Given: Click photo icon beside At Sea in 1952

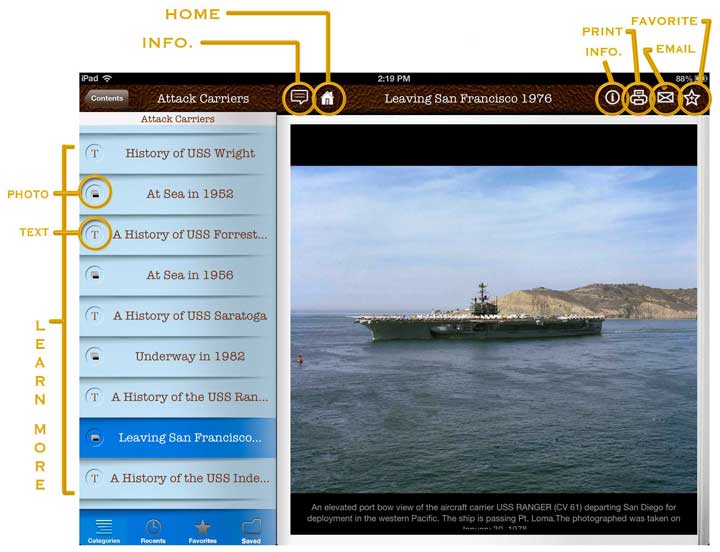Looking at the screenshot, I should coord(94,193).
